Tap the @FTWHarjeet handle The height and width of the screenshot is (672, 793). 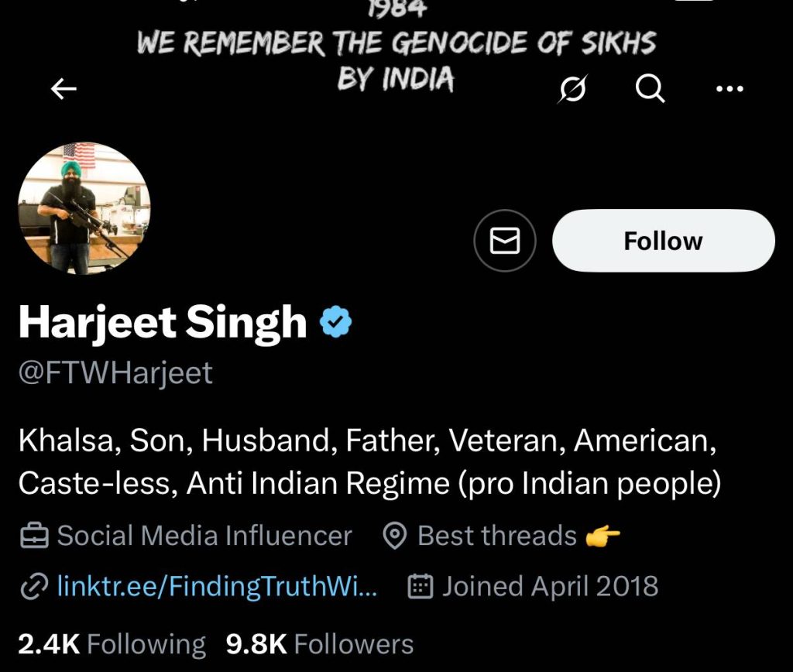(115, 373)
